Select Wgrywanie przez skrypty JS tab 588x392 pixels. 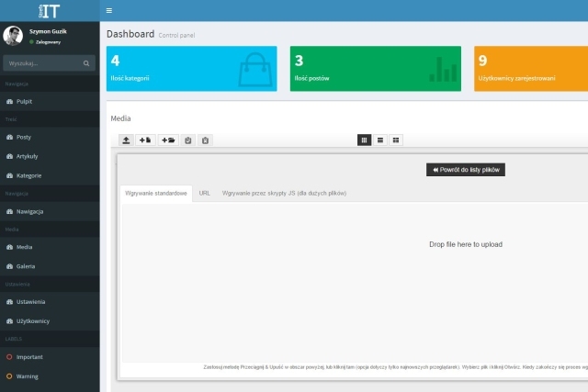284,194
